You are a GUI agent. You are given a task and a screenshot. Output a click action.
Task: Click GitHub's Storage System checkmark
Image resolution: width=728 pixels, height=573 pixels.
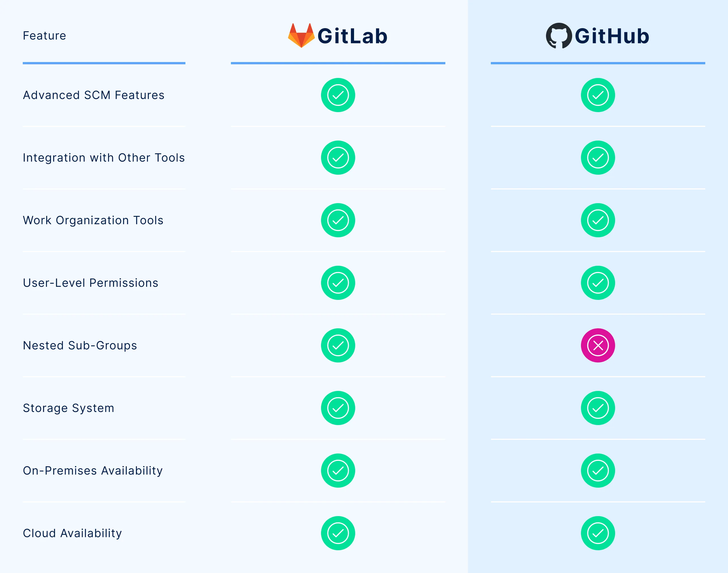597,408
